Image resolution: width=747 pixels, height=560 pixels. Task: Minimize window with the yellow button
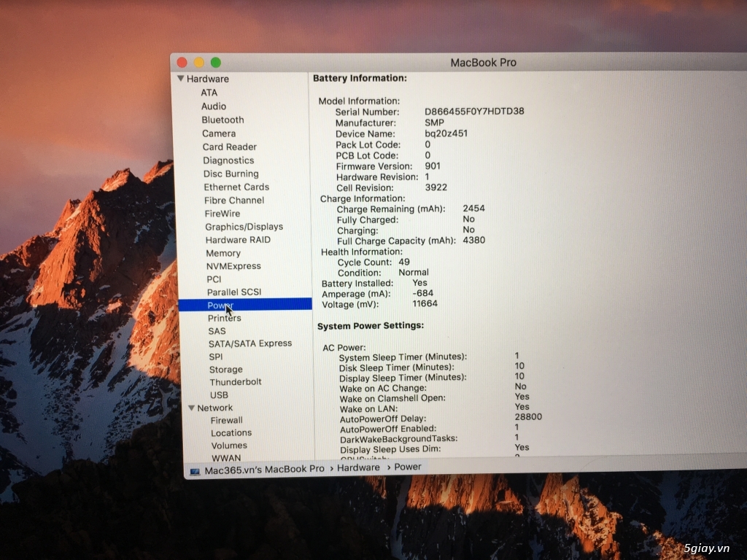pos(199,63)
